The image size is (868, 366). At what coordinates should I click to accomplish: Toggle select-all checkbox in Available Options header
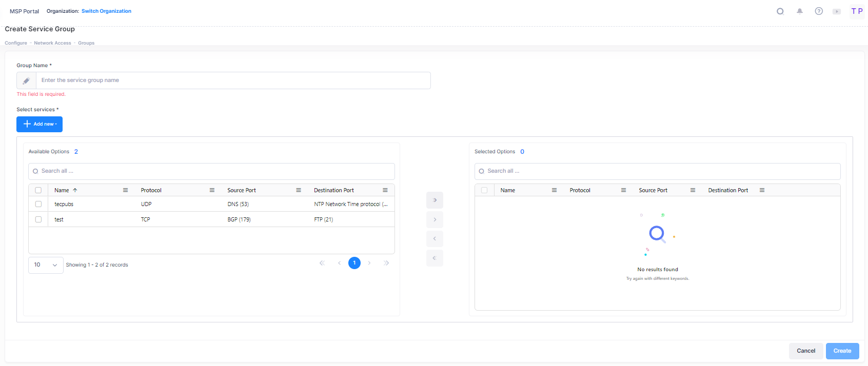[38, 190]
